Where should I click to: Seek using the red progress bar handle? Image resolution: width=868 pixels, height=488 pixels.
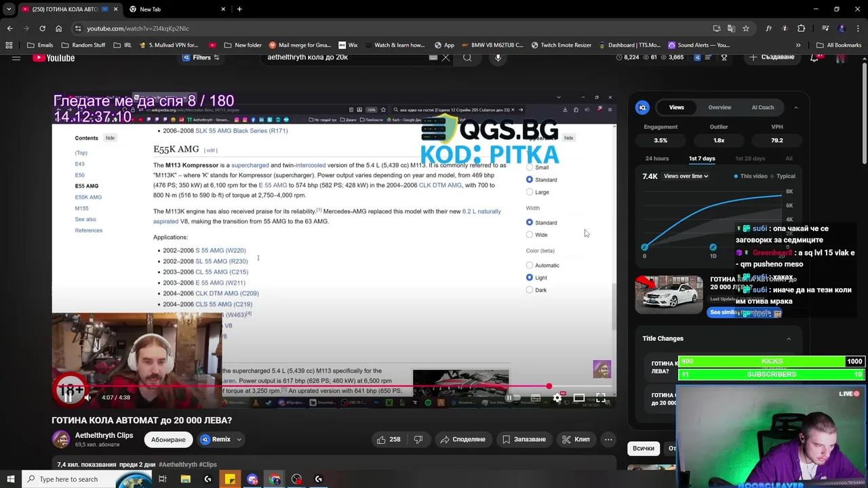(x=549, y=386)
